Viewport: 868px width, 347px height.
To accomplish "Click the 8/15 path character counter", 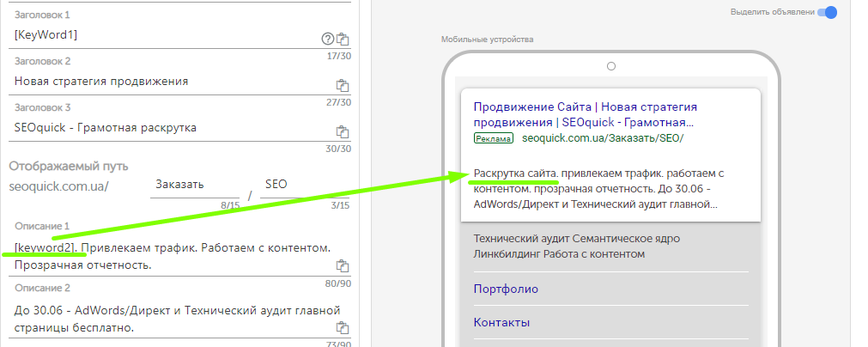I will (230, 205).
